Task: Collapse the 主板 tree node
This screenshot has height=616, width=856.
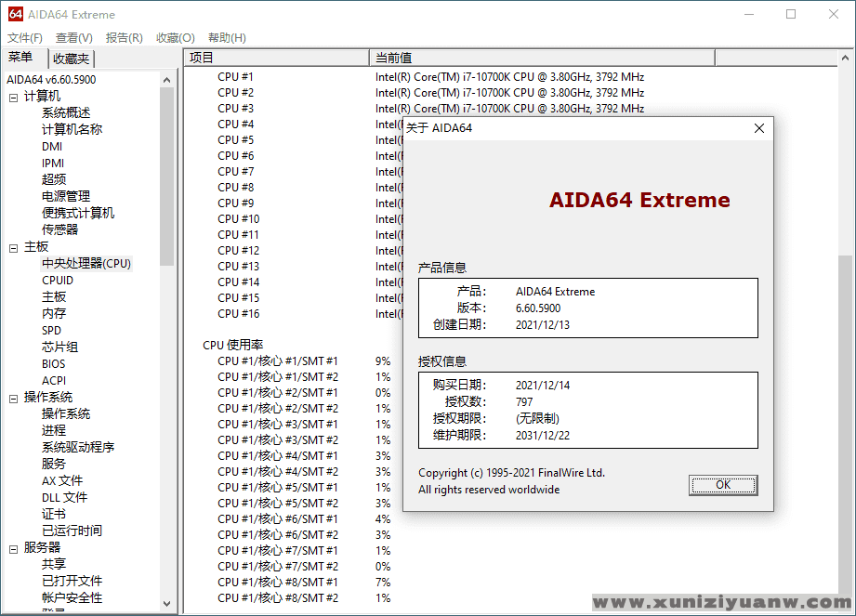Action: point(14,247)
